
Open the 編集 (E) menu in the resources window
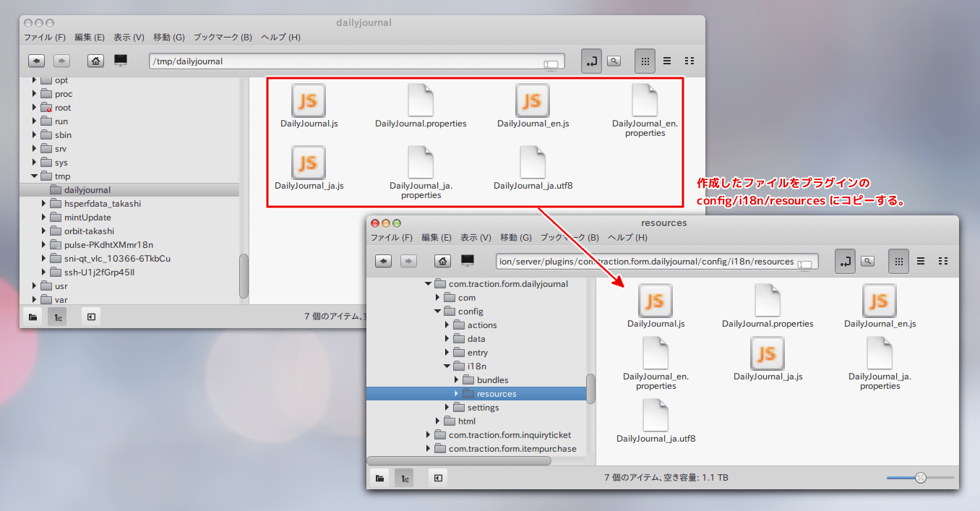click(436, 237)
